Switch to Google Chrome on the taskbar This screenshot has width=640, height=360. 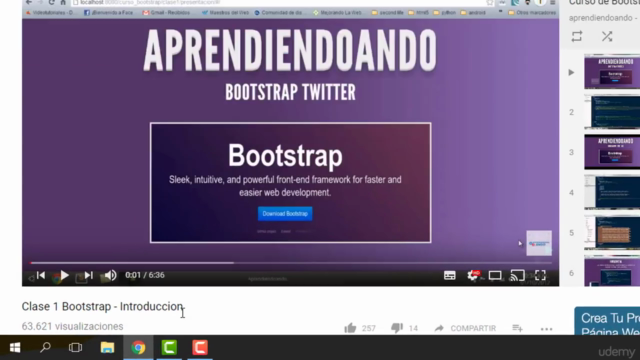click(x=138, y=348)
